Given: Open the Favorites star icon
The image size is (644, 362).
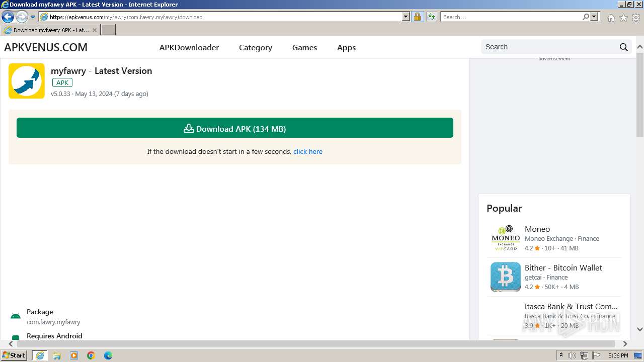Looking at the screenshot, I should [x=623, y=18].
